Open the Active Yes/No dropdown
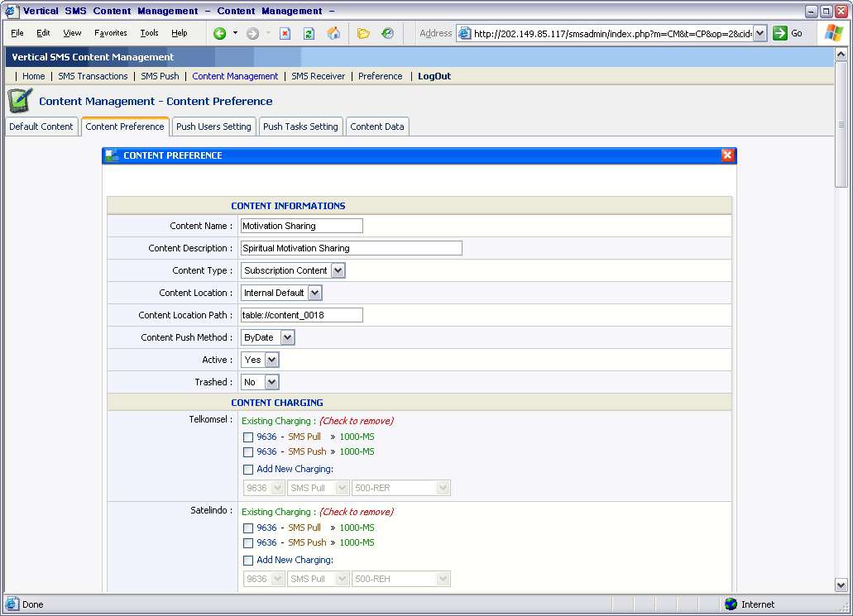 [271, 360]
